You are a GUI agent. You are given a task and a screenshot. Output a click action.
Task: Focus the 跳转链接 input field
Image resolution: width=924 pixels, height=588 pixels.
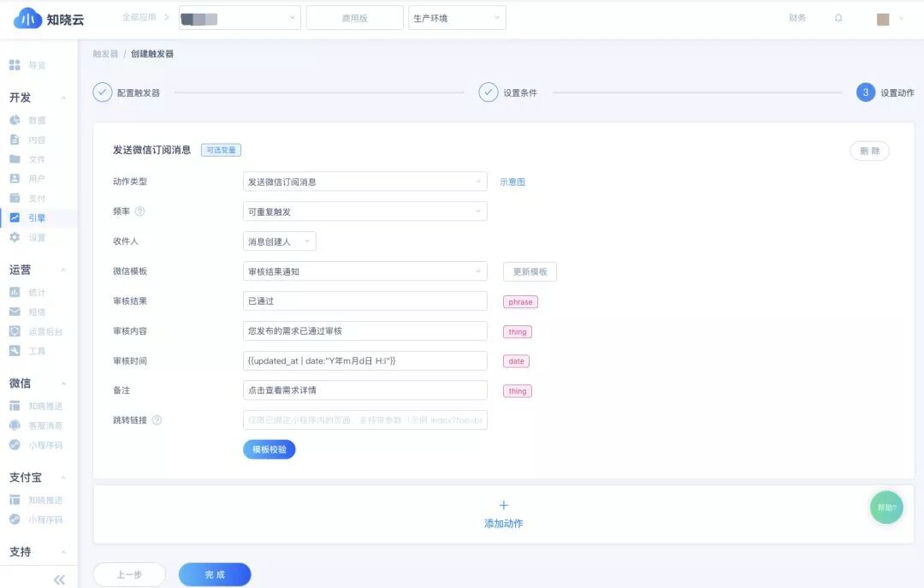click(x=364, y=420)
